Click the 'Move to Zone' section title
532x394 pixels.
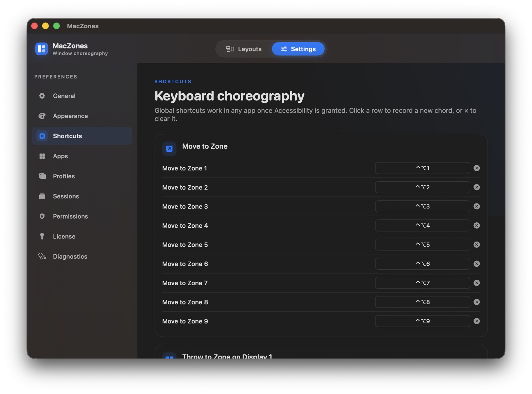click(x=205, y=146)
